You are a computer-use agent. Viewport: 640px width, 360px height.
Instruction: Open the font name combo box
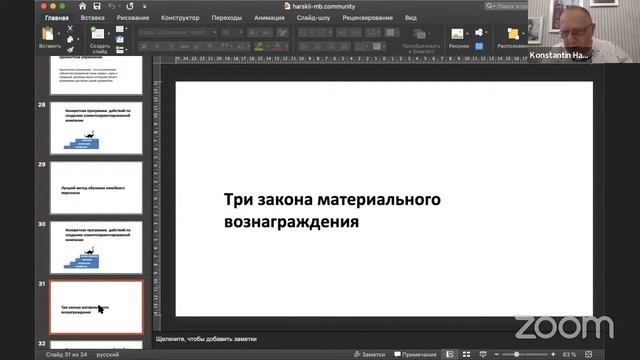(177, 32)
